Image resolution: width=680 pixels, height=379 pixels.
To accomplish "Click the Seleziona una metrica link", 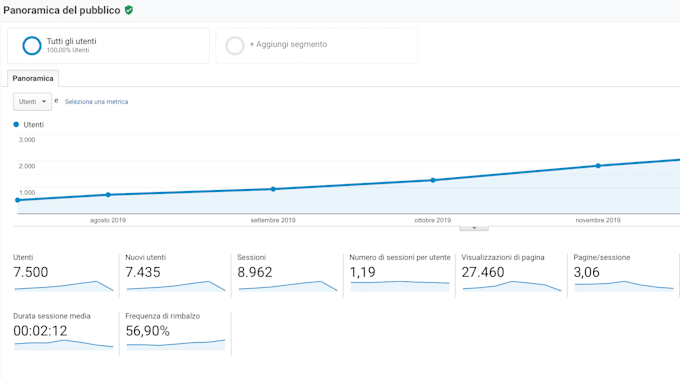I will (96, 101).
